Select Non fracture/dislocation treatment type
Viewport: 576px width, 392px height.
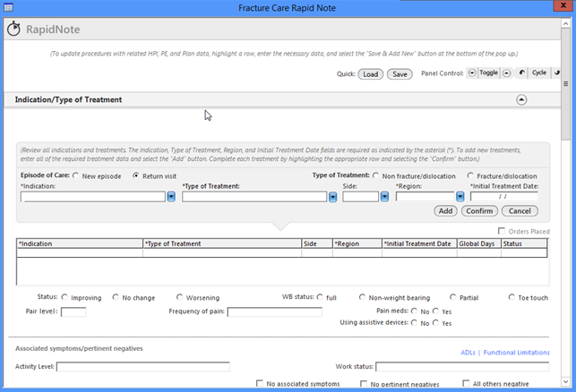point(375,175)
